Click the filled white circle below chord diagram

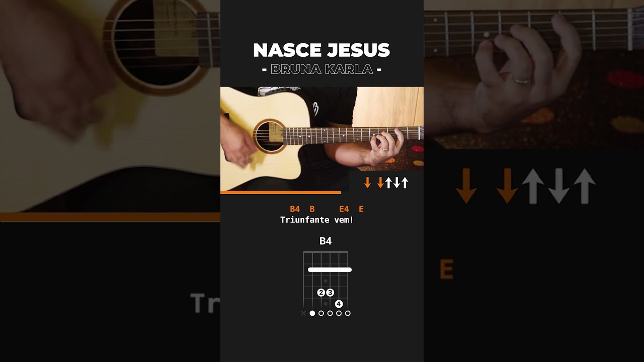312,313
